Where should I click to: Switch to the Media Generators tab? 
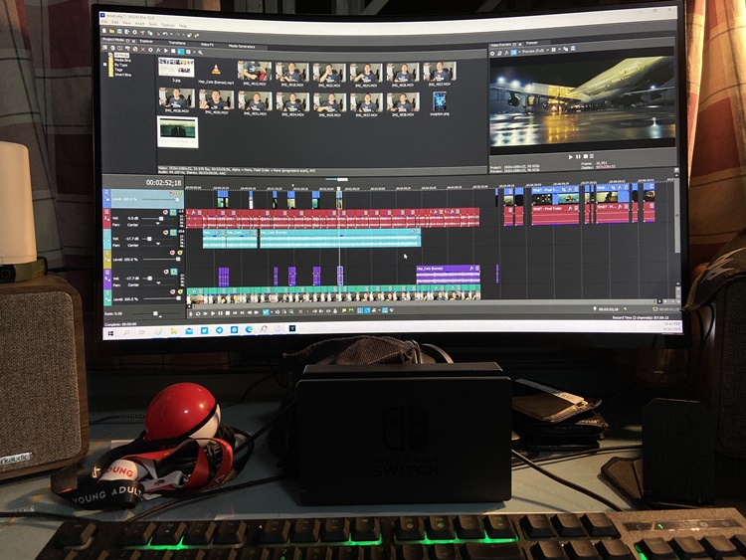click(x=242, y=46)
